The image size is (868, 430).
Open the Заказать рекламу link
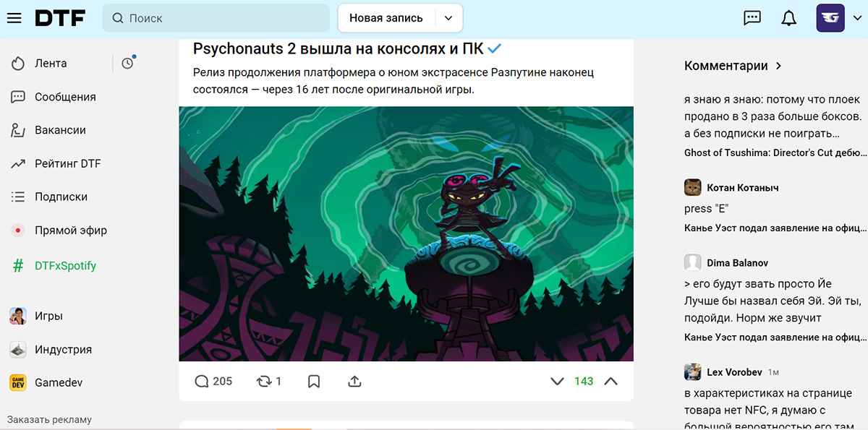pos(49,419)
